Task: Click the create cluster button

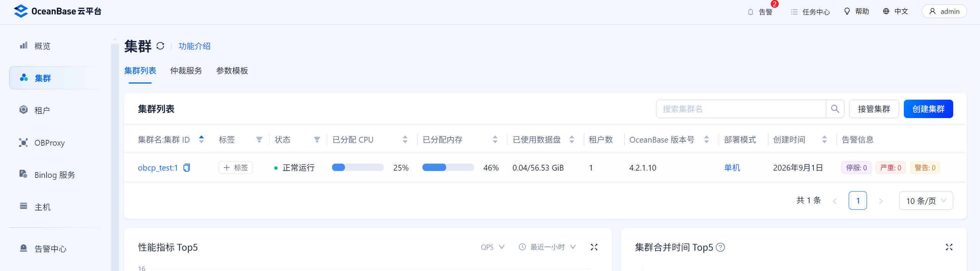Action: click(x=928, y=109)
